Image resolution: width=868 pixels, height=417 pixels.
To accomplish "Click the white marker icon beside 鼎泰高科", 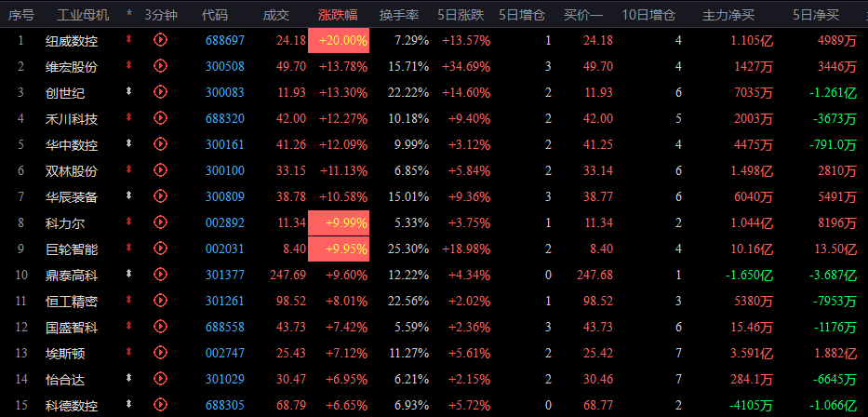I will (x=129, y=273).
